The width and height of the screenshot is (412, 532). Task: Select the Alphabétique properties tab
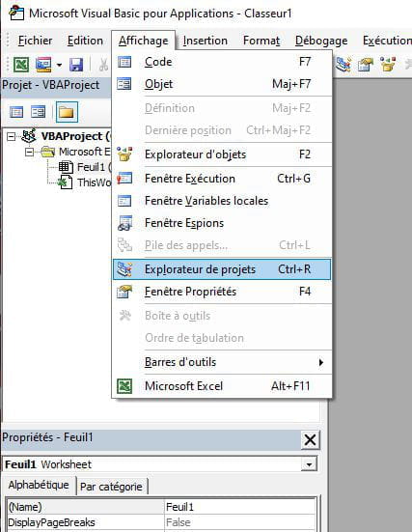[39, 486]
